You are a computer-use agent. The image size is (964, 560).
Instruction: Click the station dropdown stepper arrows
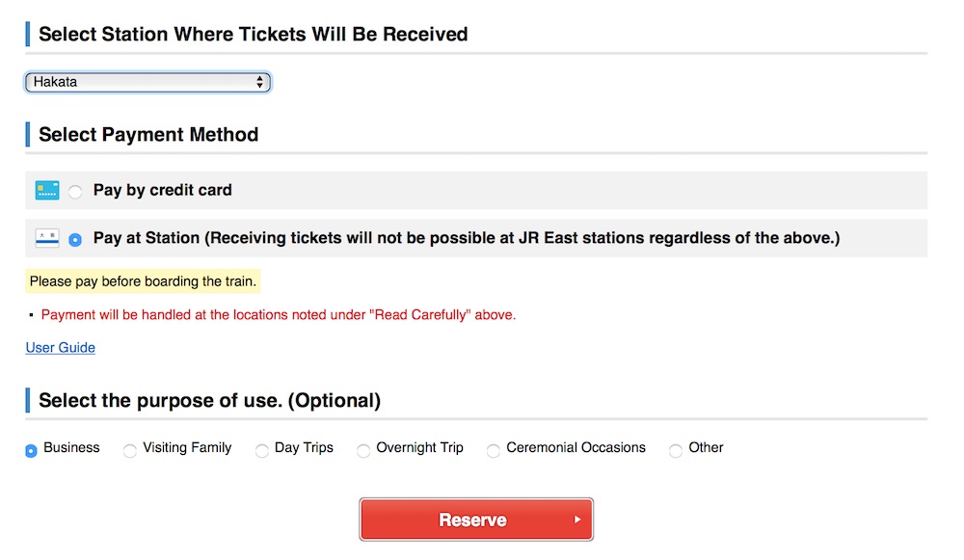coord(260,83)
